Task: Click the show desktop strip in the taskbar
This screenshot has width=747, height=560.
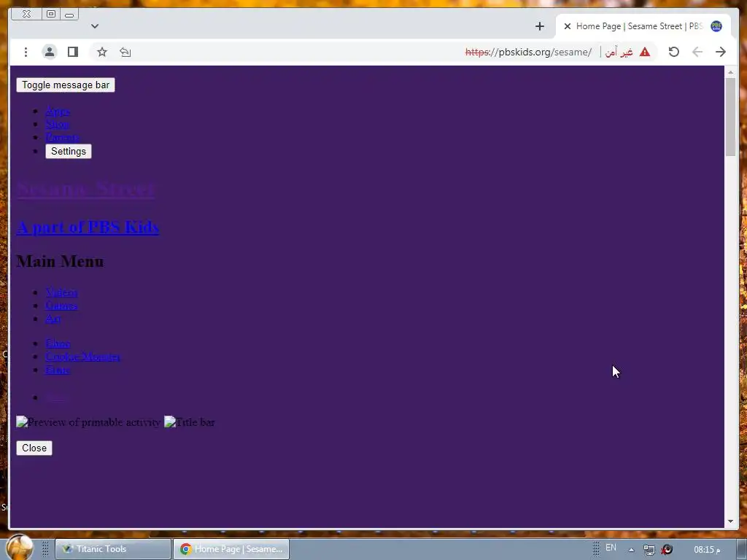Action: [x=743, y=549]
